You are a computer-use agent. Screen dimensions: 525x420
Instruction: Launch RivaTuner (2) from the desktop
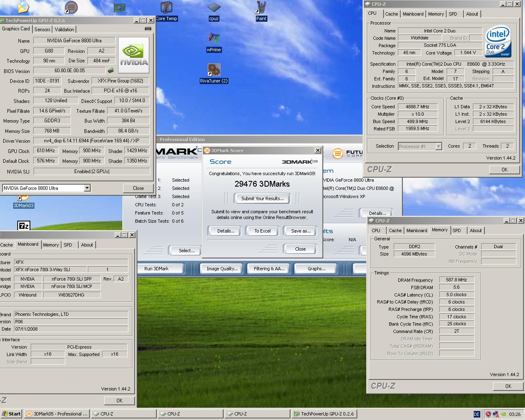(214, 73)
